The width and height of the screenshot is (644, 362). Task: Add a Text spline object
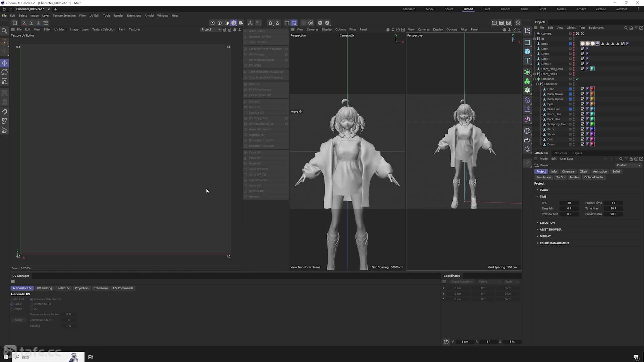click(x=527, y=61)
